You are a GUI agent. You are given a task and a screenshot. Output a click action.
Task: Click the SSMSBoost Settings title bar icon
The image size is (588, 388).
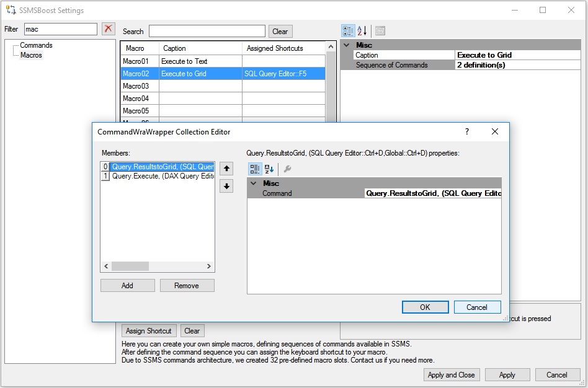click(11, 10)
